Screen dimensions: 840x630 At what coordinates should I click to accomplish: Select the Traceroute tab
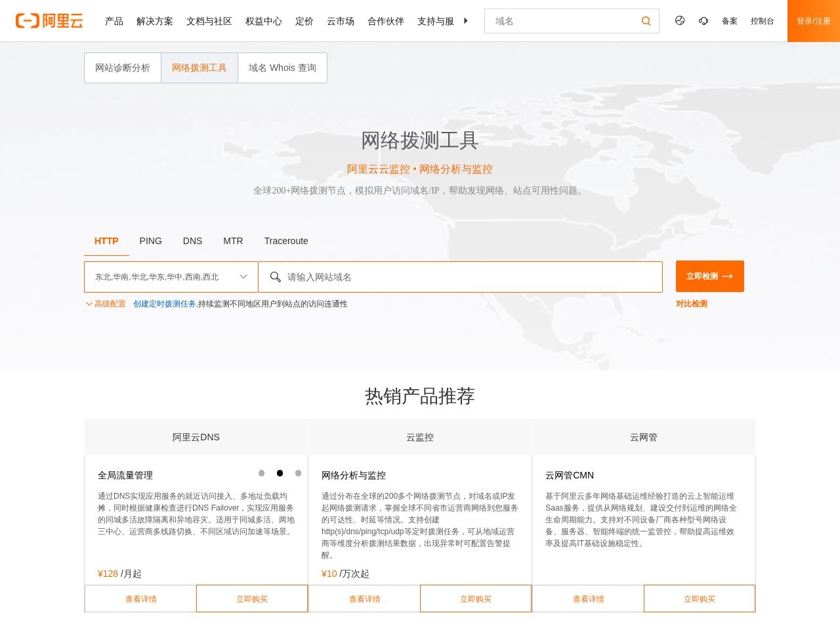point(286,241)
